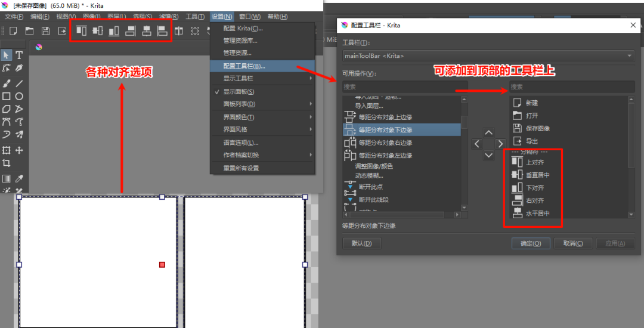Screen dimensions: 644x328
Task: Click the 取消 button
Action: pos(573,243)
